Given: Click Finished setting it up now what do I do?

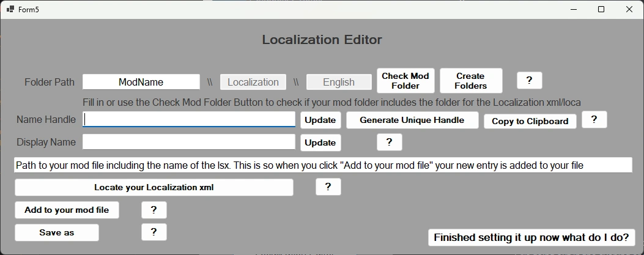Looking at the screenshot, I should coord(531,237).
